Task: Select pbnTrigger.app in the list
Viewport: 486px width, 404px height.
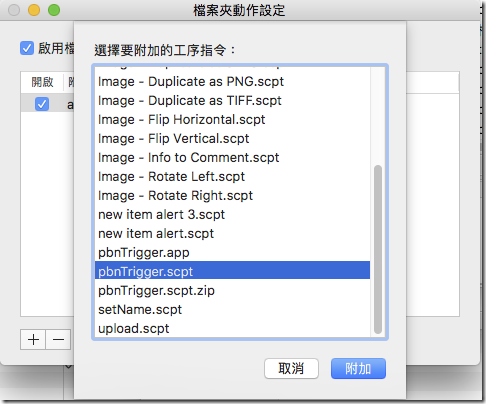Action: [232, 252]
